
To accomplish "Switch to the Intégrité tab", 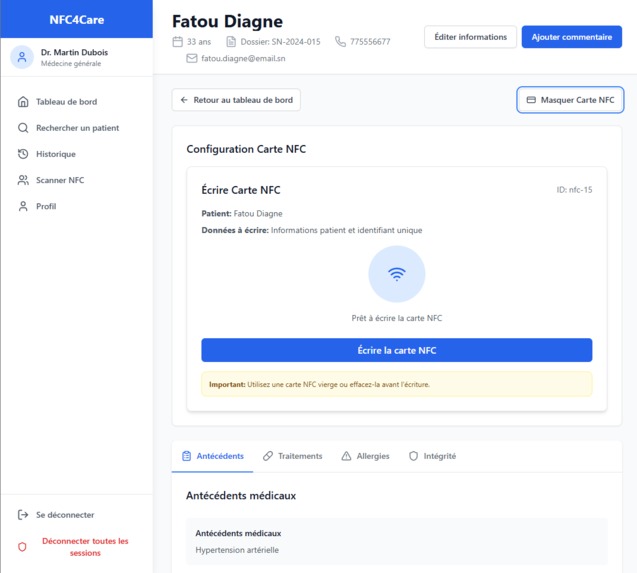I will point(432,456).
